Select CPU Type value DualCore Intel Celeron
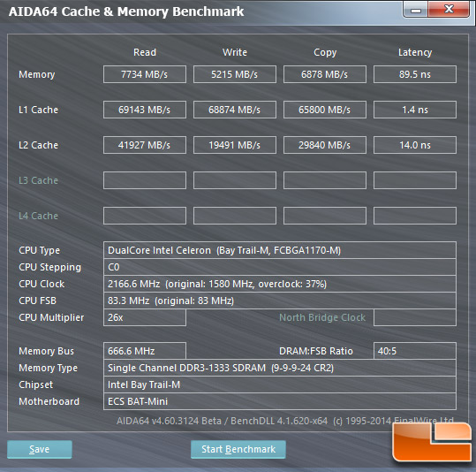Image resolution: width=476 pixels, height=472 pixels. 280,250
